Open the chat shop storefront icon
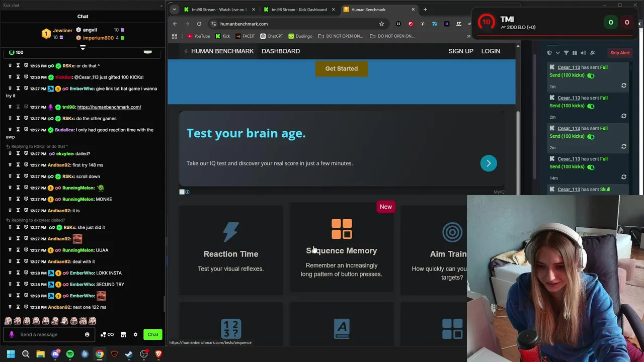 point(123,334)
